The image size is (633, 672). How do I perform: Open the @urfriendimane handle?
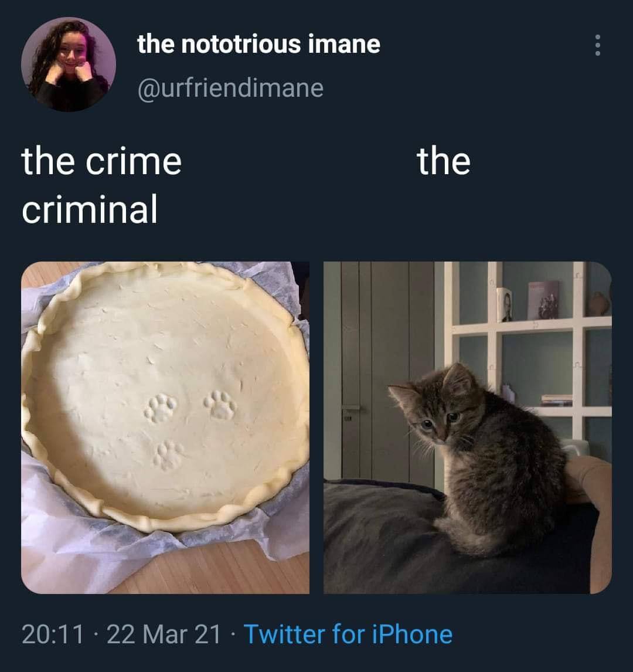pyautogui.click(x=230, y=88)
